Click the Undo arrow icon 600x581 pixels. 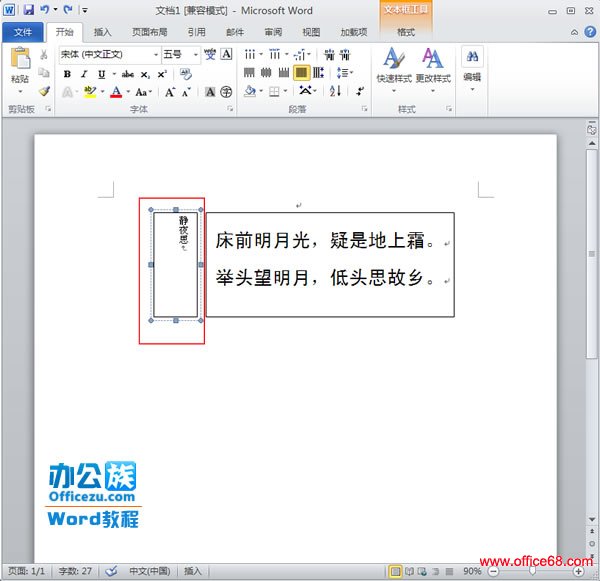click(45, 9)
